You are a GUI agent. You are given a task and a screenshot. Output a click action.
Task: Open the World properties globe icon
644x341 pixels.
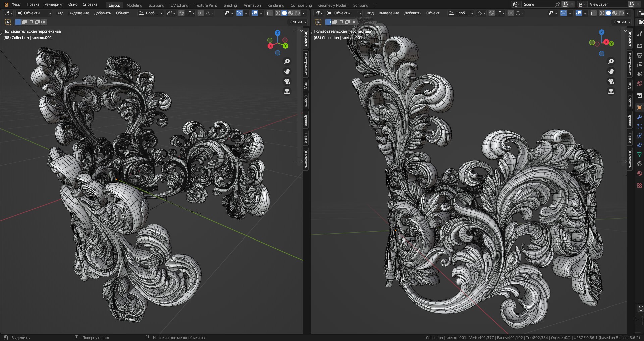click(640, 83)
